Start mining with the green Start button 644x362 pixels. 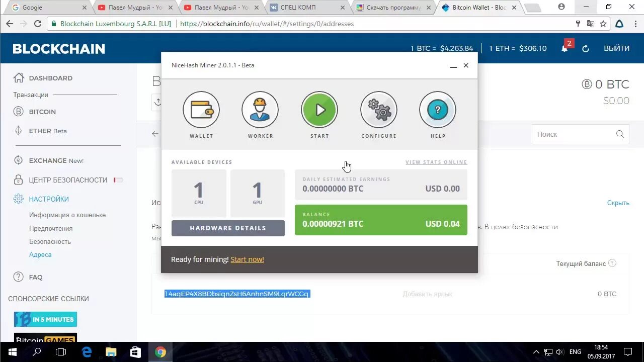click(x=319, y=110)
